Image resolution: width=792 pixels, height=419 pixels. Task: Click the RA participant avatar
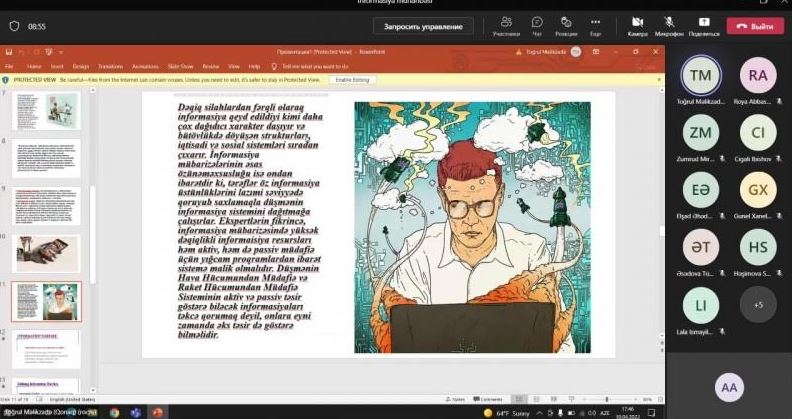coord(758,75)
